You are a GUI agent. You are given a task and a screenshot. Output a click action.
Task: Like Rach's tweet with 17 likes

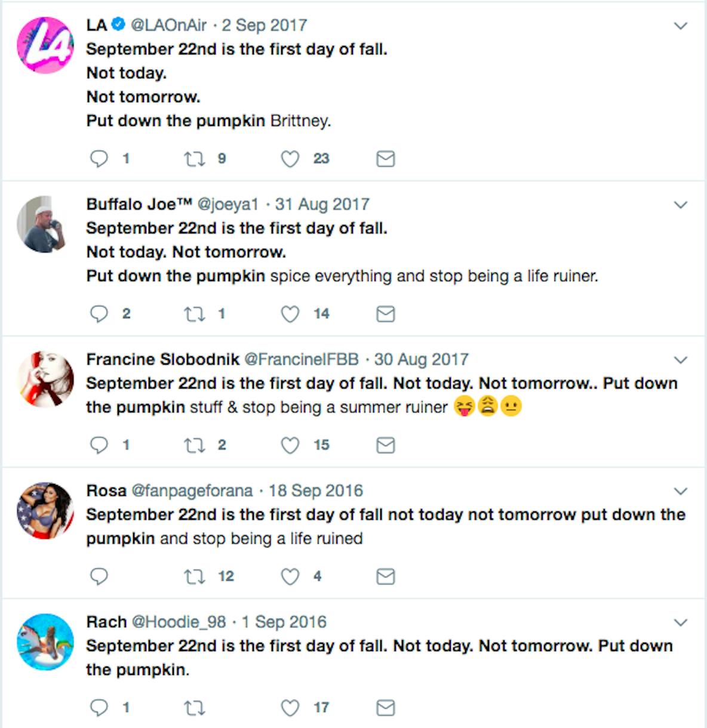(x=290, y=708)
